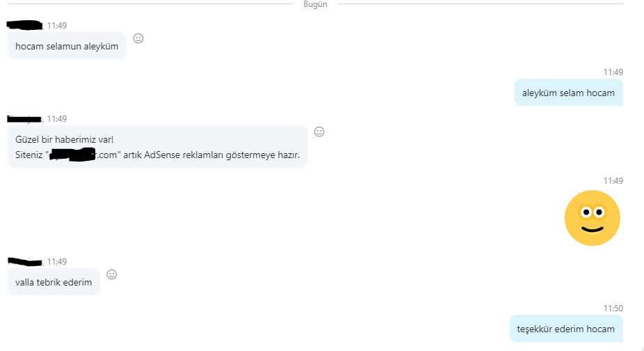This screenshot has height=351, width=644.
Task: Click the timestamp above the large smiley emoji
Action: (613, 180)
